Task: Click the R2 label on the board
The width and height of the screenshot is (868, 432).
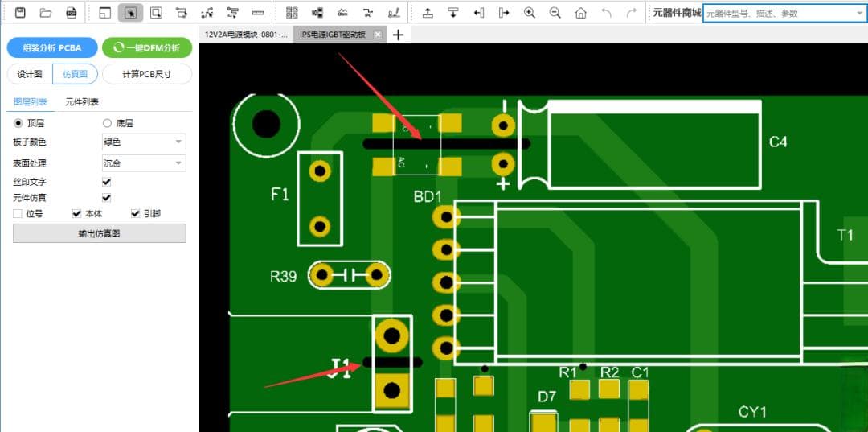Action: pyautogui.click(x=609, y=372)
